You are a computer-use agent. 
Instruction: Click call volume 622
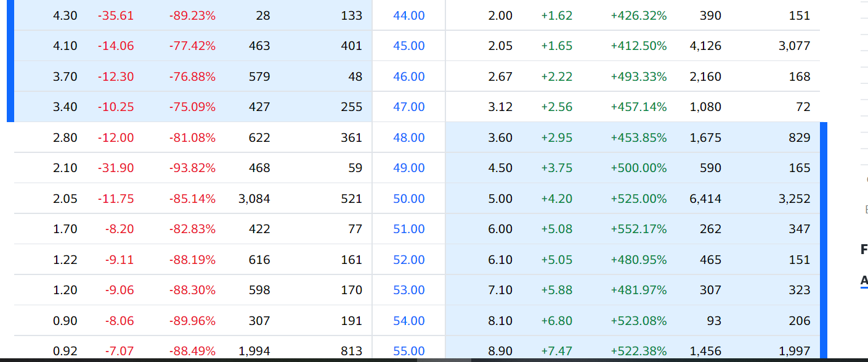click(259, 138)
